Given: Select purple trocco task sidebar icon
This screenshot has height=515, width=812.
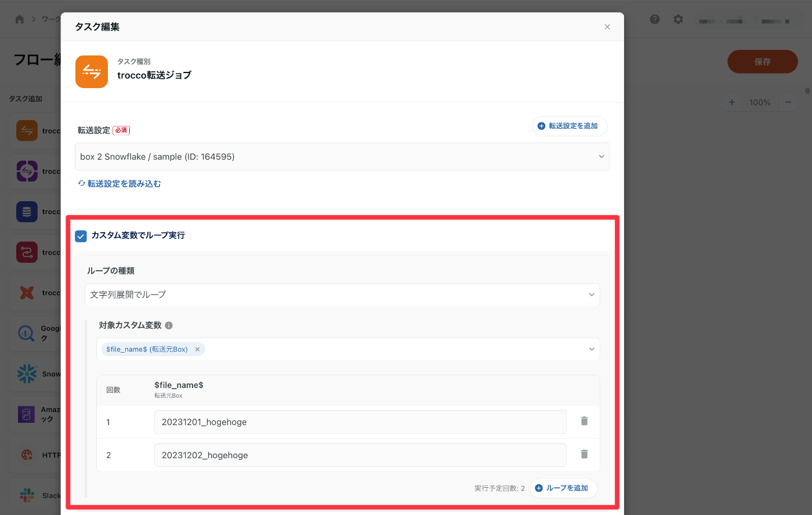Looking at the screenshot, I should point(27,171).
